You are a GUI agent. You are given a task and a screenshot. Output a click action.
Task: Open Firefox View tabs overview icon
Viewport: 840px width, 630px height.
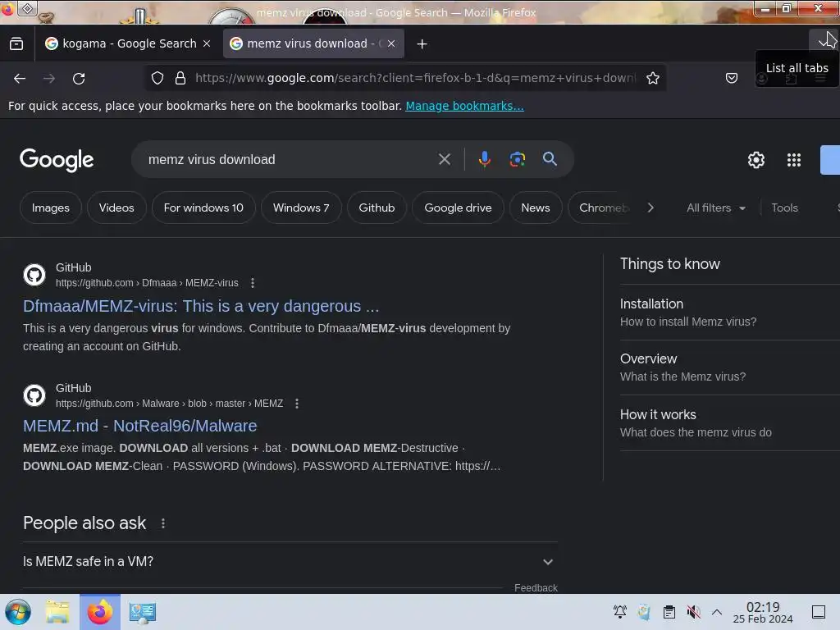(16, 44)
